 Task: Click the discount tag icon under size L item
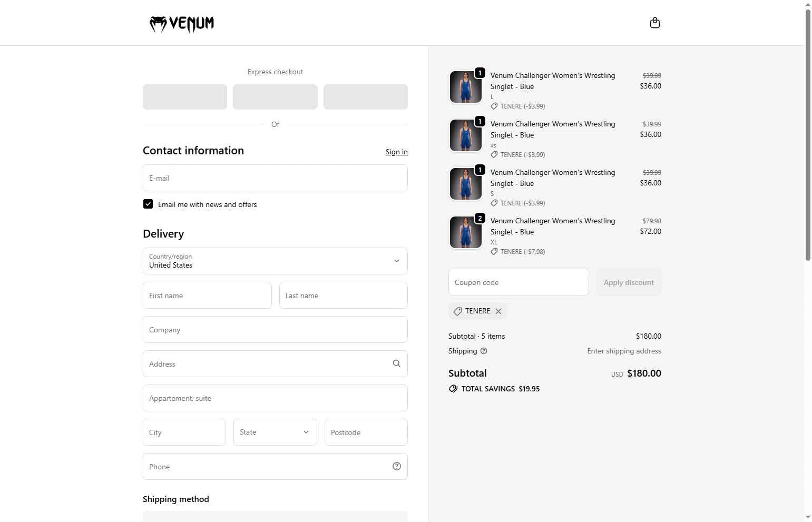[494, 106]
